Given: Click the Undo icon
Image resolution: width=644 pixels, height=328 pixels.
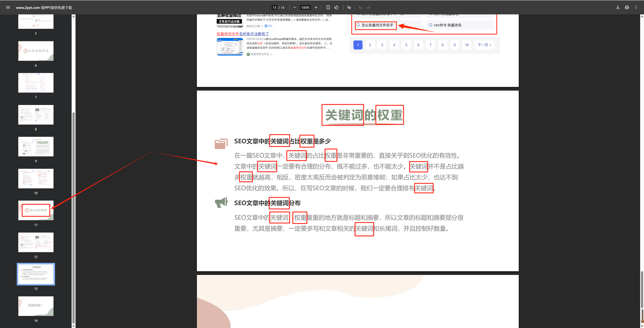Looking at the screenshot, I should click(x=360, y=7).
